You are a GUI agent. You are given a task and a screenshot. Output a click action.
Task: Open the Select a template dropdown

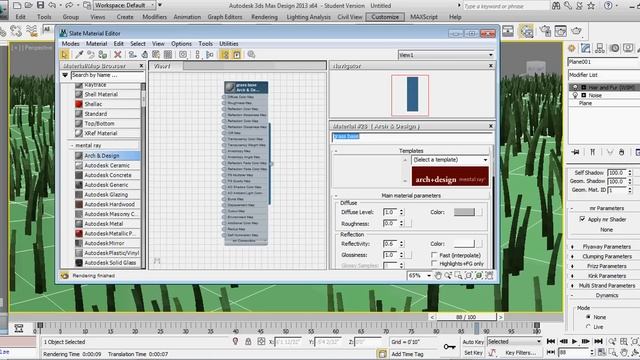pos(450,160)
